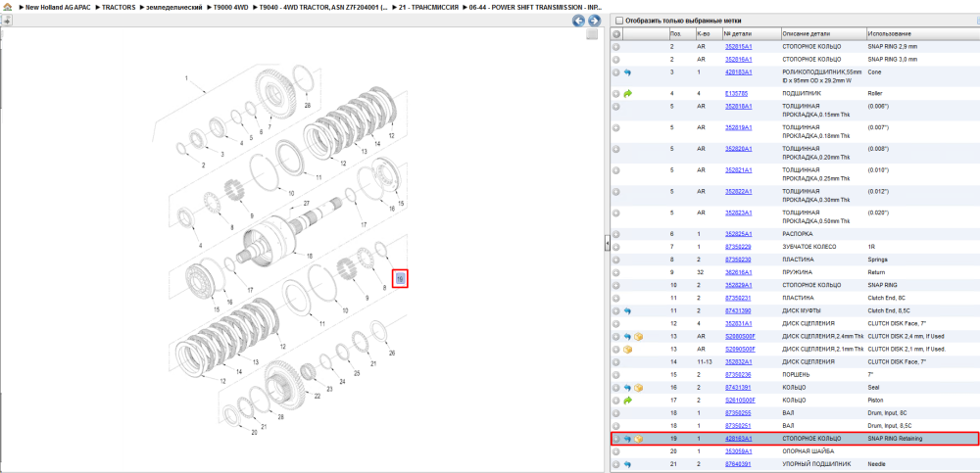
Task: Open 'T9000 4WD' breadcrumb item
Action: tap(230, 7)
